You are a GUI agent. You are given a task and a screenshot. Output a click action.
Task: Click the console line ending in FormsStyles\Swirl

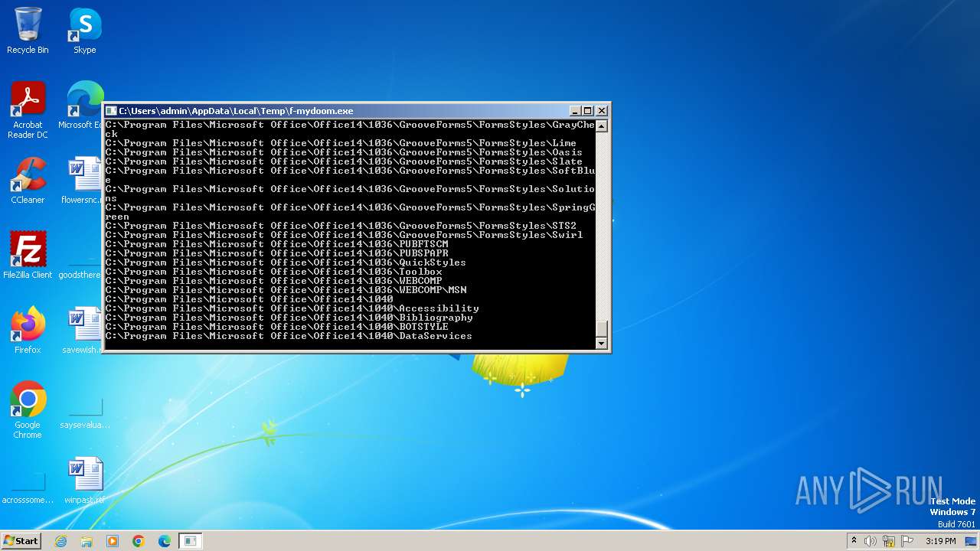[x=344, y=235]
